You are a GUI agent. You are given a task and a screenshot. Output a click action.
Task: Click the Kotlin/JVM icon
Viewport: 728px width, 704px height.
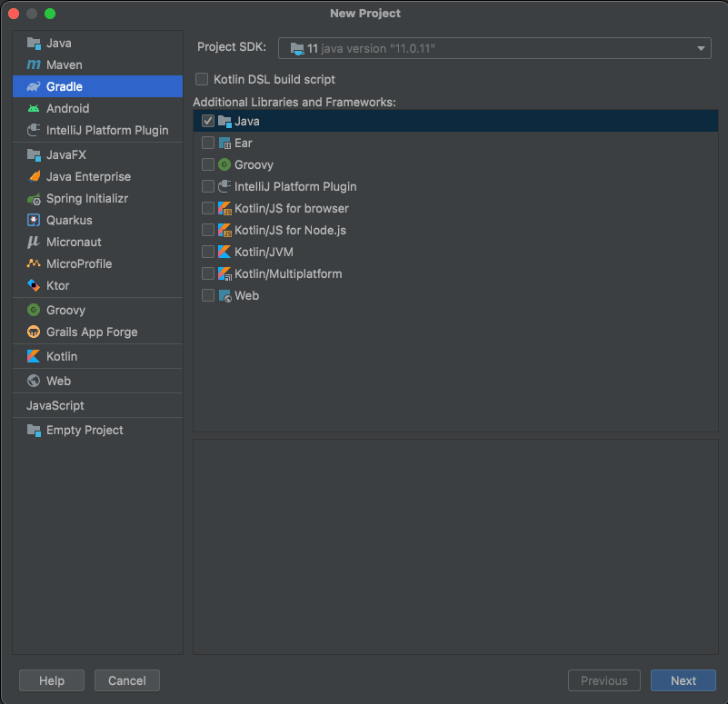[x=224, y=252]
